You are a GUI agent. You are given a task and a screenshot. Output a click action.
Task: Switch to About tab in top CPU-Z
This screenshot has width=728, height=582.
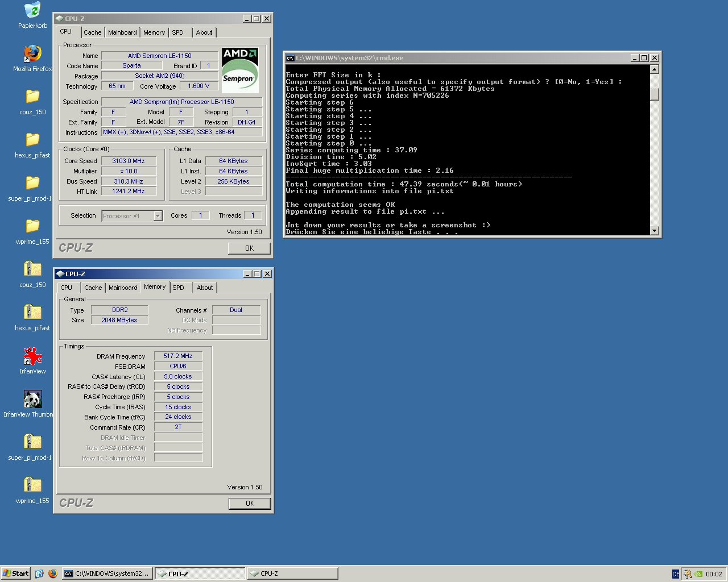[x=204, y=33]
